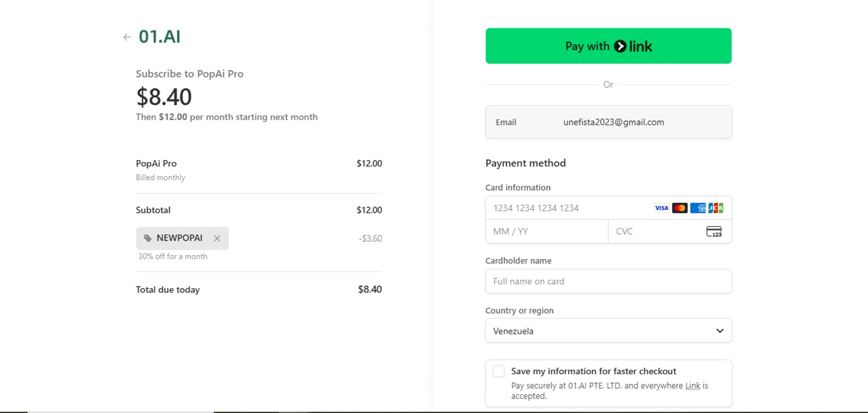This screenshot has width=868, height=413.
Task: Click the '-$3.60' discount amount
Action: pos(370,238)
